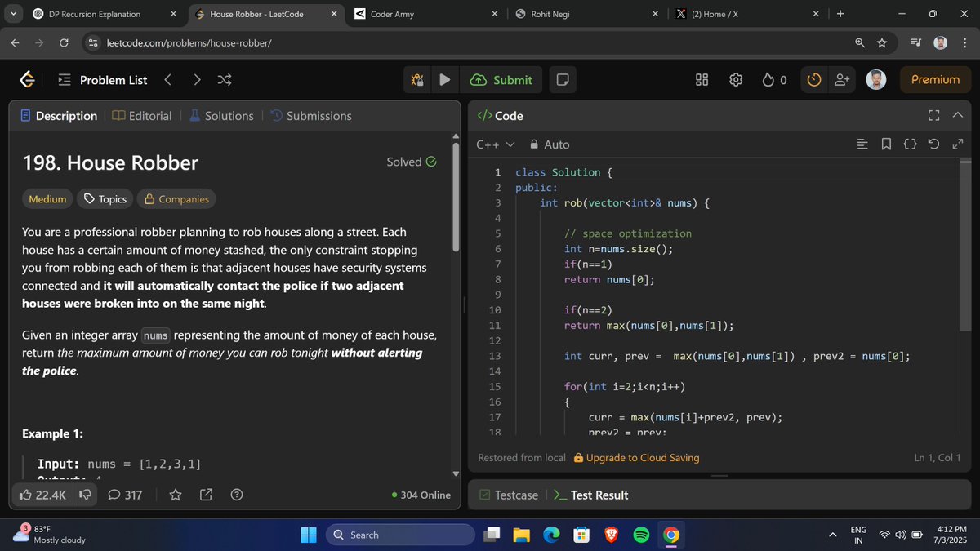This screenshot has width=980, height=551.
Task: Open File Explorer from the taskbar
Action: [x=522, y=535]
